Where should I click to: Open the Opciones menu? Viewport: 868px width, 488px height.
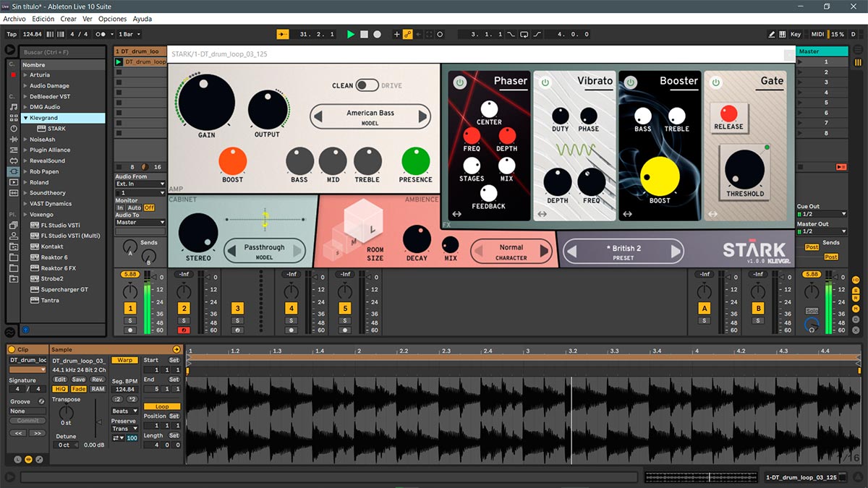tap(112, 19)
